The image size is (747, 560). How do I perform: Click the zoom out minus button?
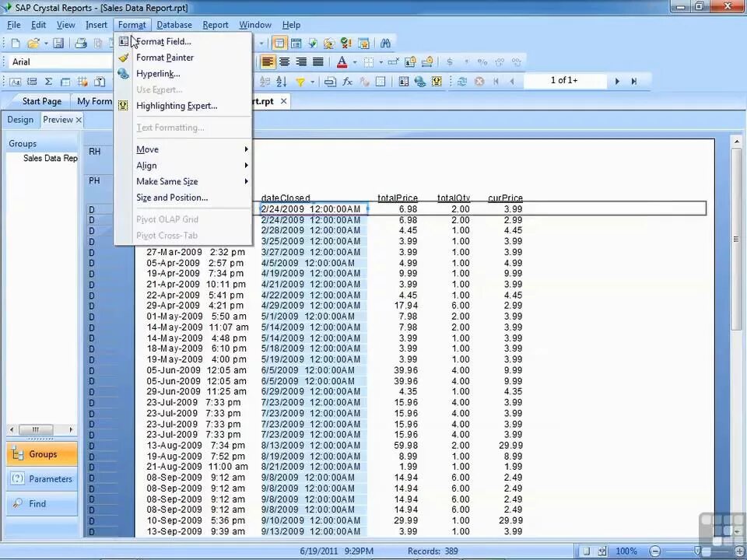(655, 551)
